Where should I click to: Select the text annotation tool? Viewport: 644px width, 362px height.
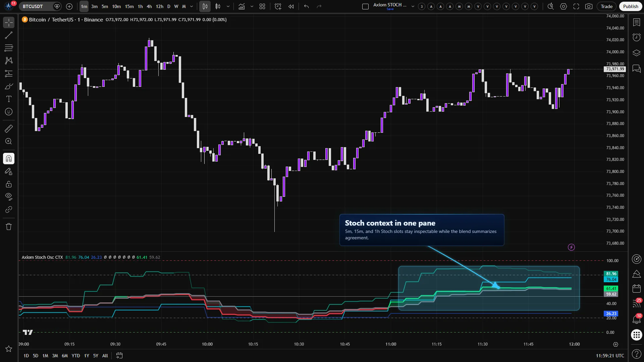click(9, 99)
